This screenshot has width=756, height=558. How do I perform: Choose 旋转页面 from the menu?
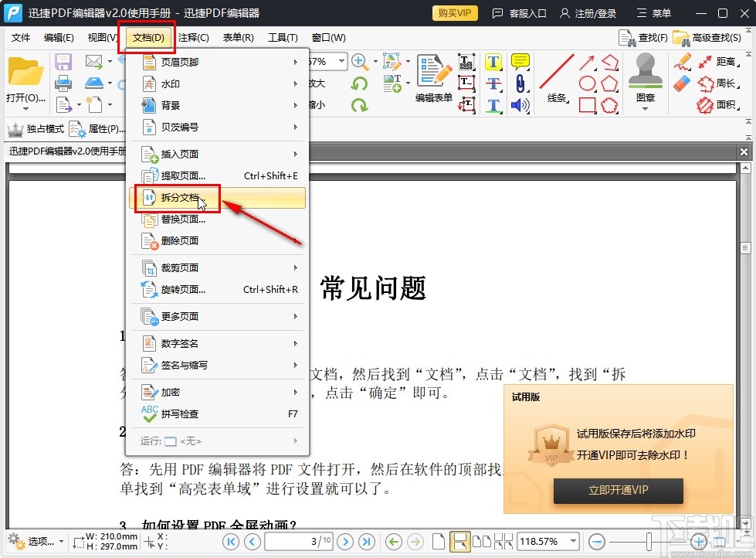coord(218,289)
